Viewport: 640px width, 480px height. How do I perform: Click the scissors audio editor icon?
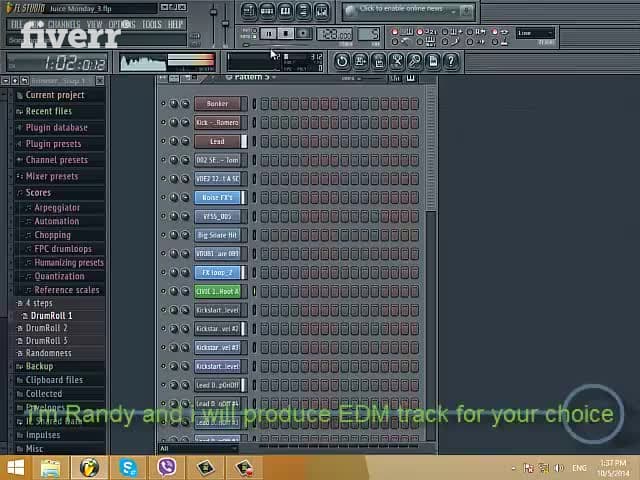[396, 62]
